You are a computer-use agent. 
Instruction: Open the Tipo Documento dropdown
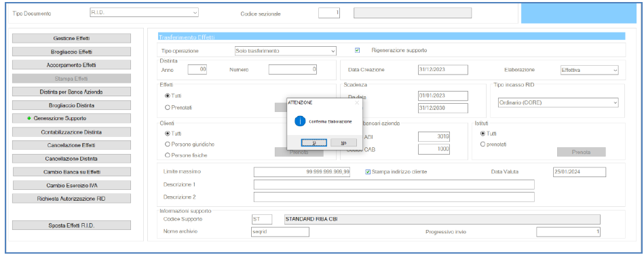click(x=144, y=13)
